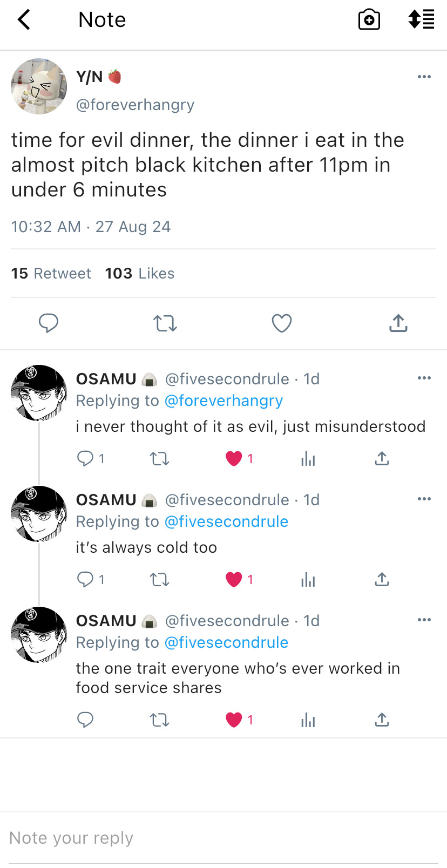Open the @foreverhangry mention link
This screenshot has height=868, width=447.
pyautogui.click(x=223, y=401)
